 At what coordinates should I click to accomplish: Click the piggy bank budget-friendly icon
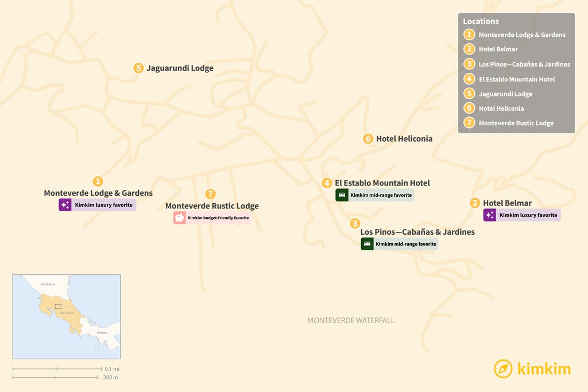click(x=180, y=218)
